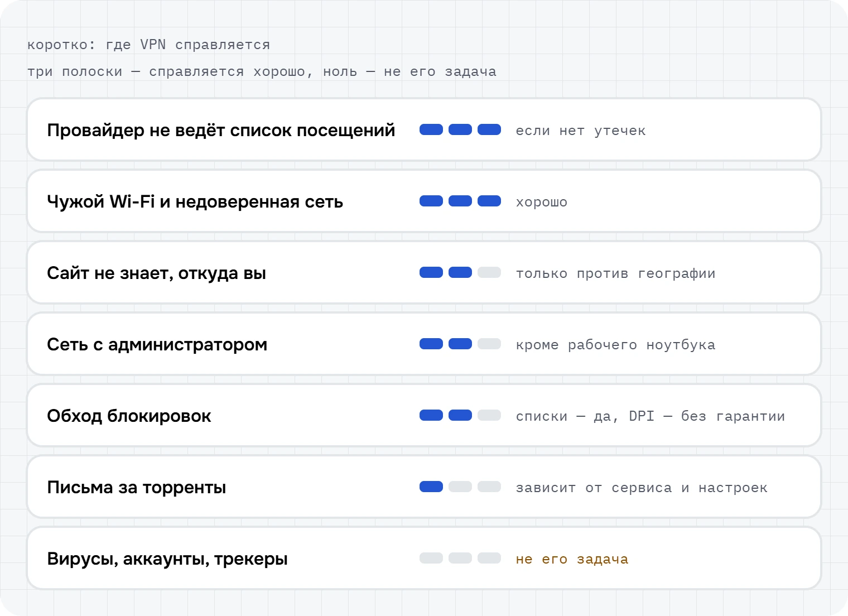Select 'Сайт не знает, откуда вы' title
848x616 pixels.
coord(157,273)
